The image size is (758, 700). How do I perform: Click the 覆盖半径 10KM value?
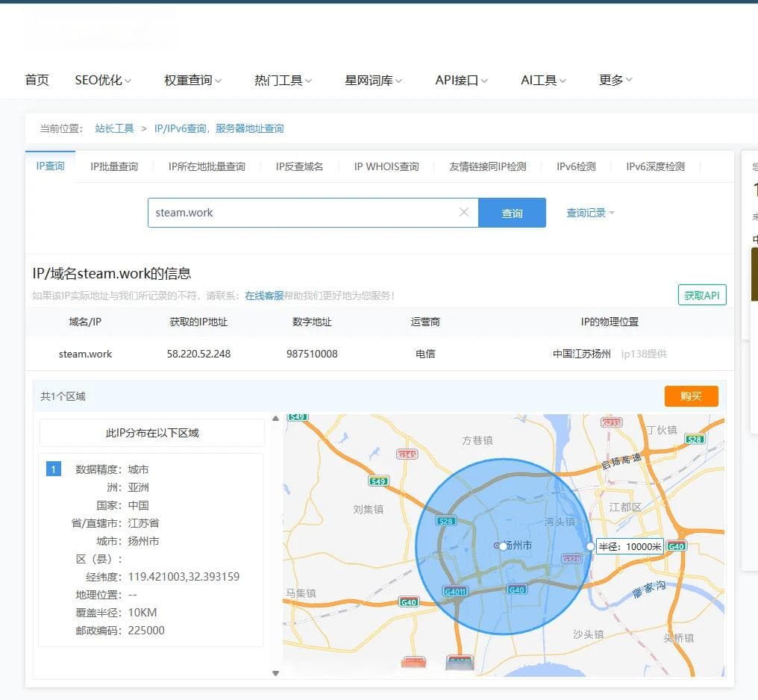142,613
